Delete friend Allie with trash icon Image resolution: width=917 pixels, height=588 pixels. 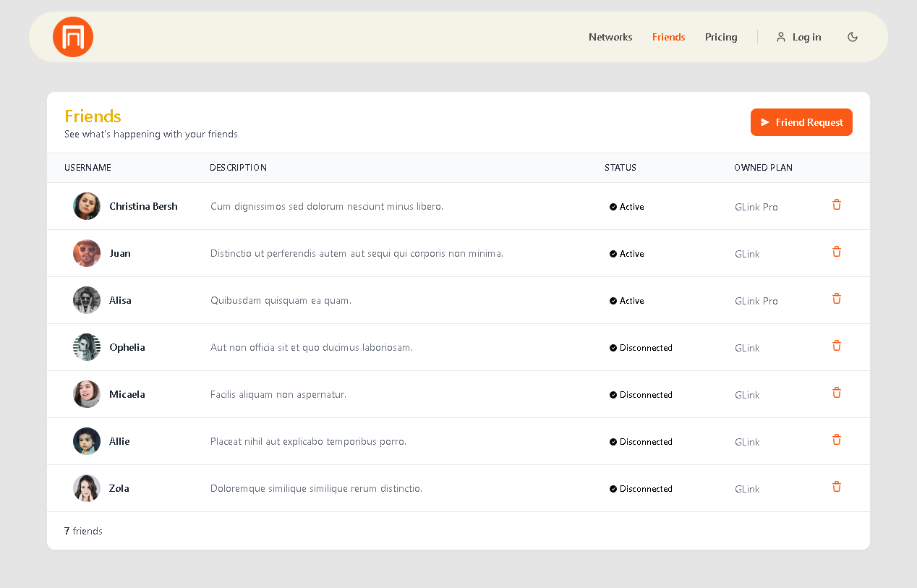pyautogui.click(x=837, y=440)
